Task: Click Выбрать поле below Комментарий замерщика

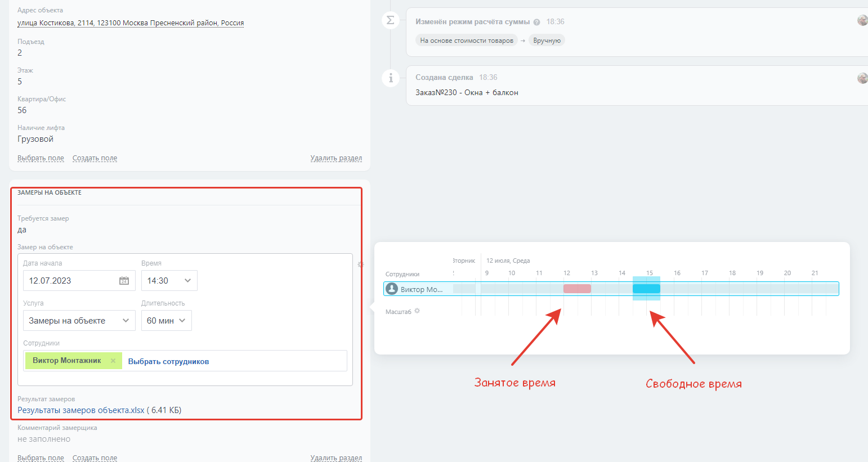Action: click(41, 458)
